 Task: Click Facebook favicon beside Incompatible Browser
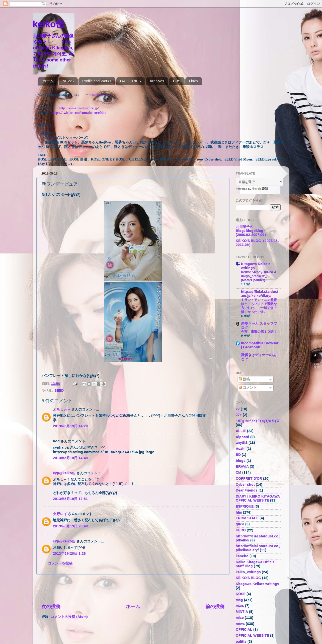click(x=238, y=343)
